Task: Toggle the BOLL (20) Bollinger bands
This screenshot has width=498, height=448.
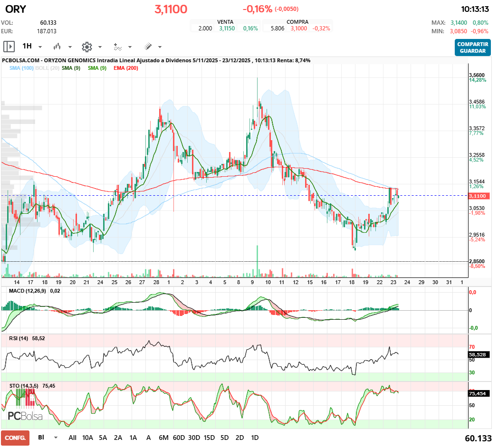Action: pos(47,68)
